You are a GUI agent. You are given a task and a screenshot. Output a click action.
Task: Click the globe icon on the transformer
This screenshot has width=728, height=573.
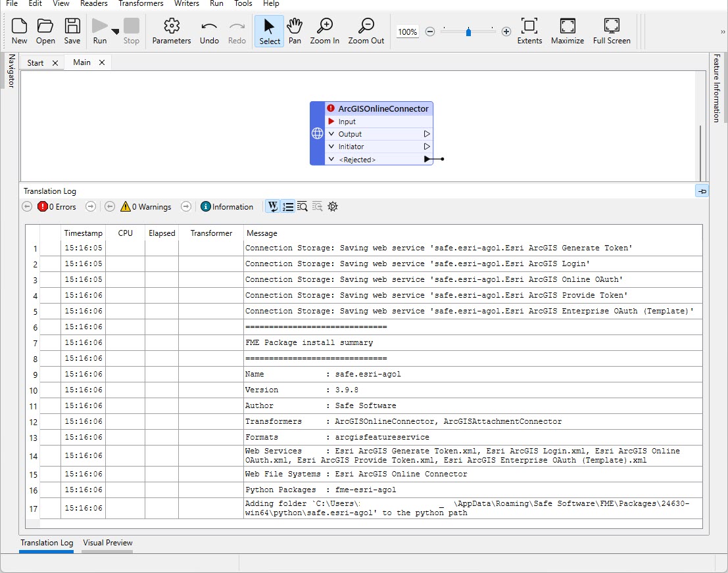coord(317,133)
